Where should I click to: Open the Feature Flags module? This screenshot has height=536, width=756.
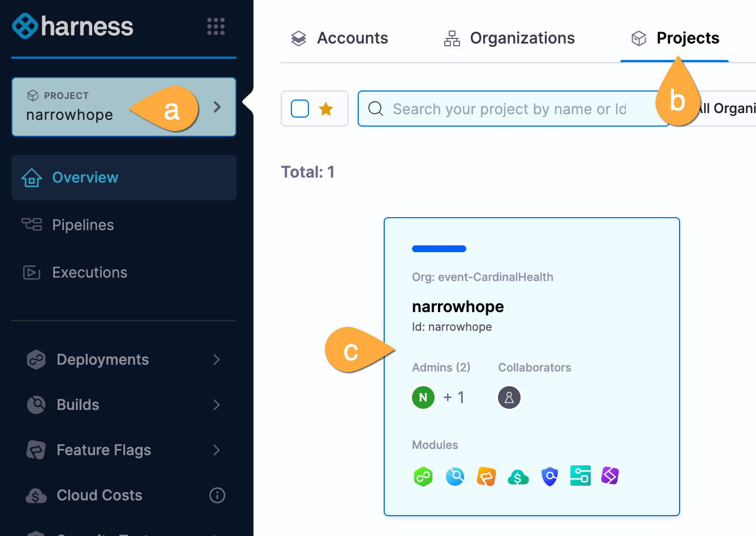(124, 450)
